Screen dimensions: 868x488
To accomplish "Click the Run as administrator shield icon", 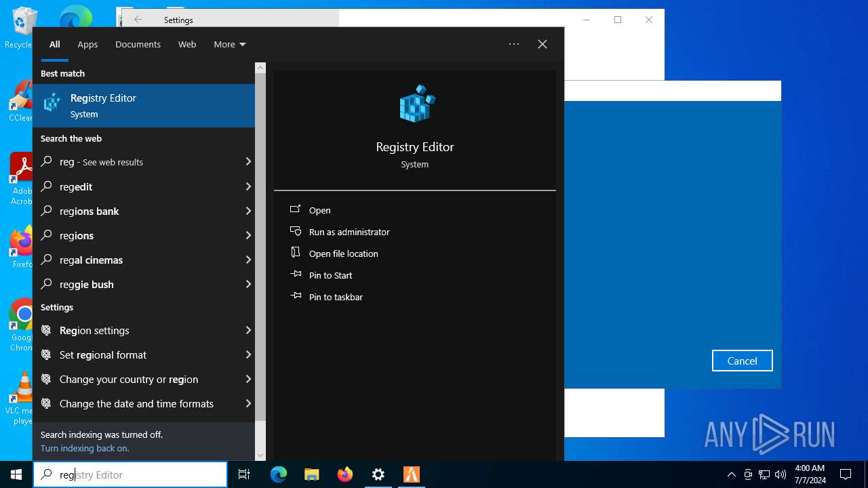I will point(296,231).
